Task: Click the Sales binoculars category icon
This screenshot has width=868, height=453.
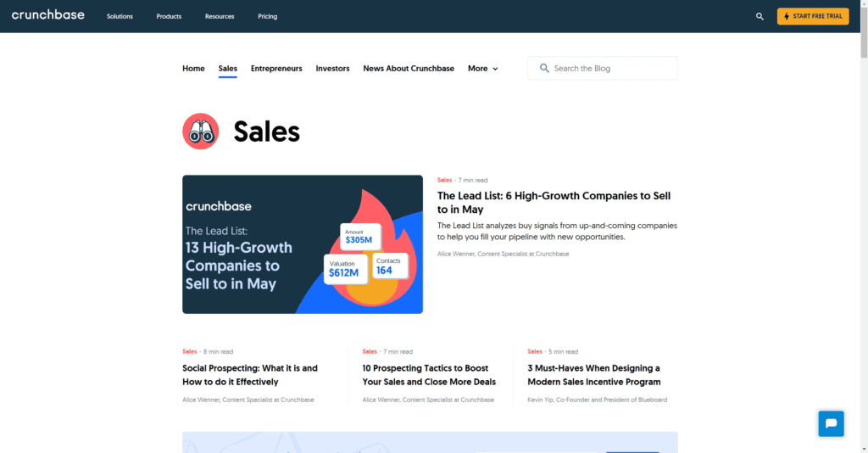Action: point(200,131)
